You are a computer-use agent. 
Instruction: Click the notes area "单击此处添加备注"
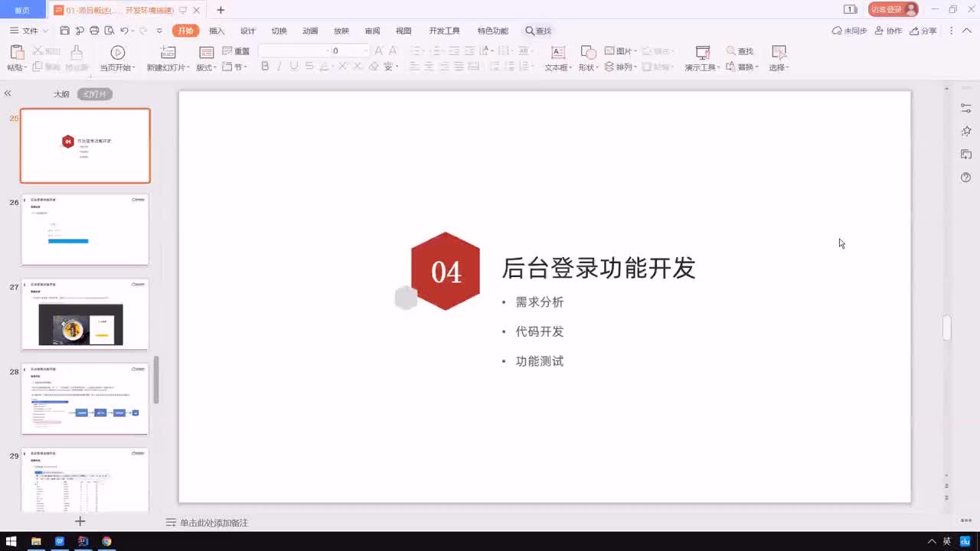coord(214,523)
